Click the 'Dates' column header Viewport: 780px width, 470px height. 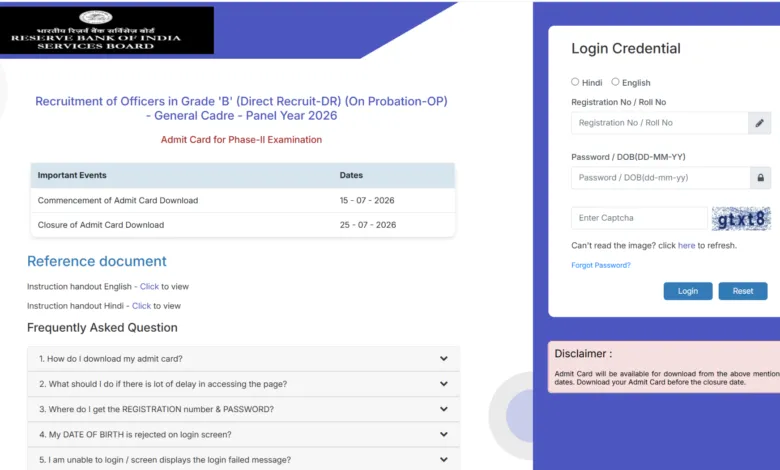(351, 175)
